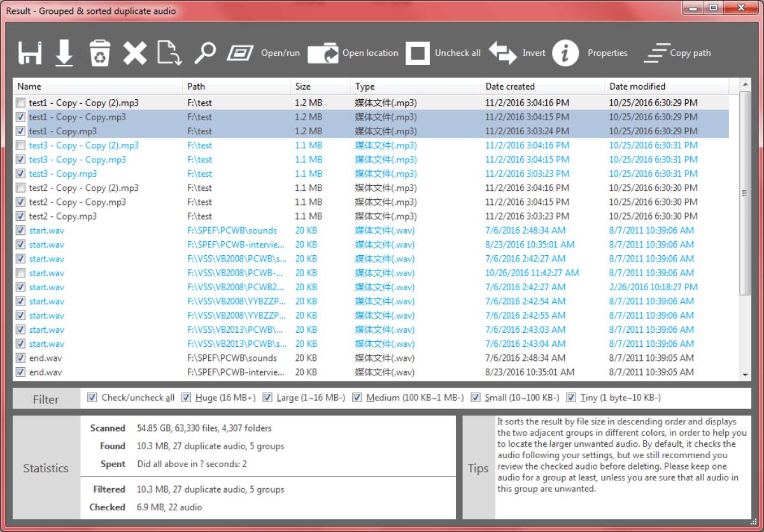Check test3 - Copy - Copy (2).mp3
Image resolution: width=764 pixels, height=532 pixels.
coord(21,145)
